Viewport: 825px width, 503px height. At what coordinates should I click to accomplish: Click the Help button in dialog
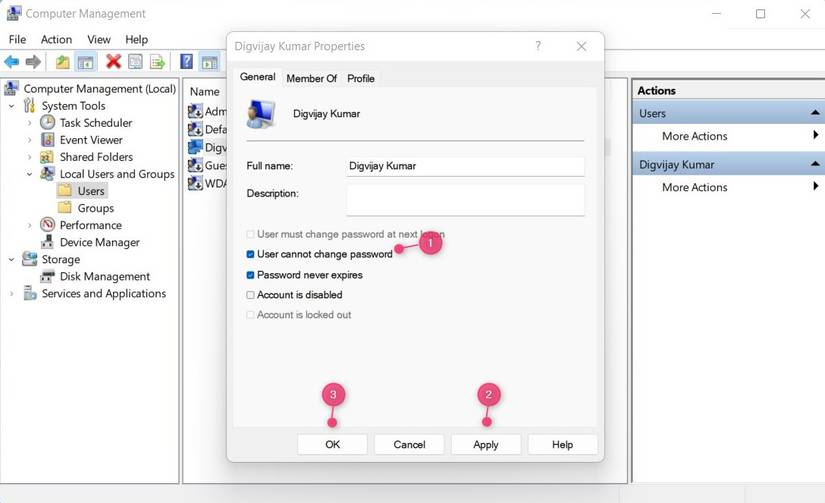(562, 445)
